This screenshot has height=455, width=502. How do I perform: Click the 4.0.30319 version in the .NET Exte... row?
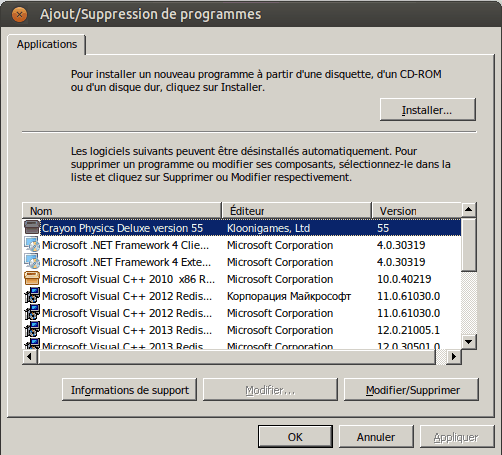(x=401, y=262)
